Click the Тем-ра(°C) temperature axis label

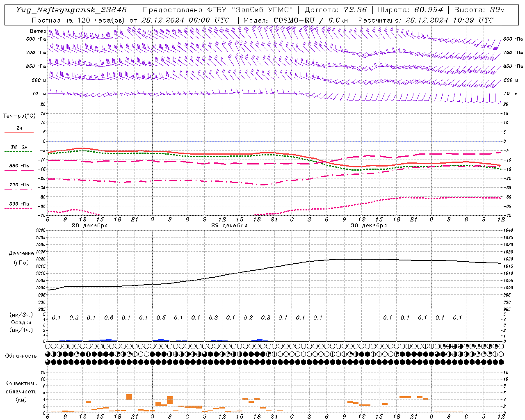pos(19,116)
